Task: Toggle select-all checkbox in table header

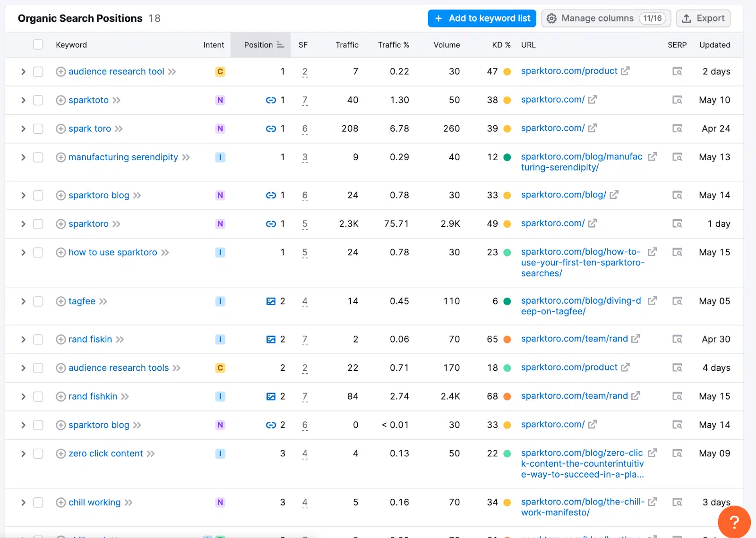Action: 38,44
